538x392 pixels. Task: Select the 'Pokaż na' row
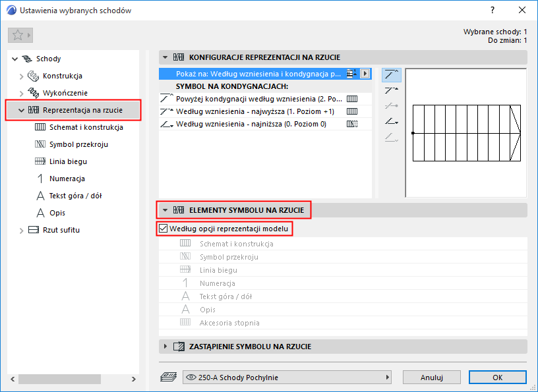pyautogui.click(x=265, y=74)
